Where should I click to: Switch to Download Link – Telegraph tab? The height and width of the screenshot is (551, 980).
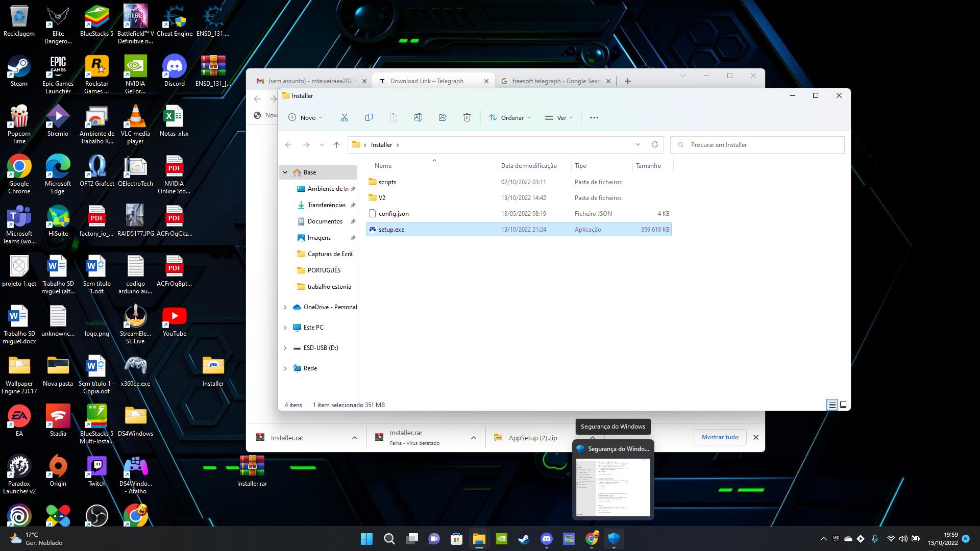(427, 81)
